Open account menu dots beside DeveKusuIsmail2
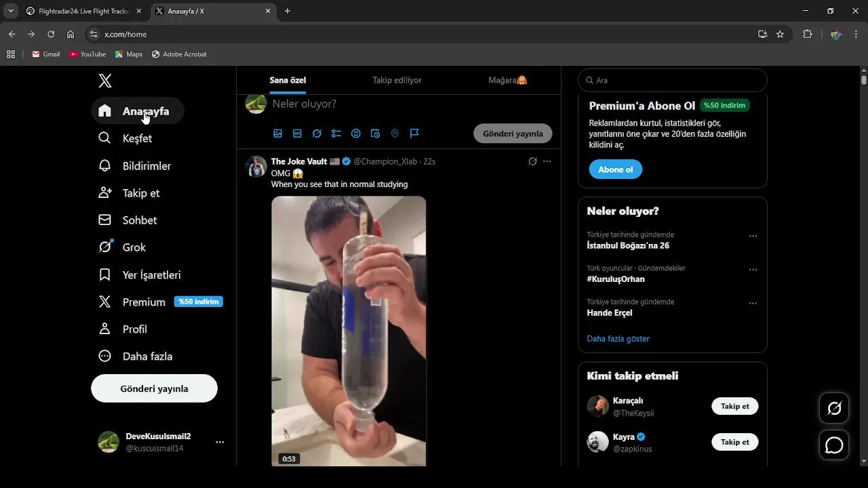This screenshot has width=868, height=488. coord(220,442)
